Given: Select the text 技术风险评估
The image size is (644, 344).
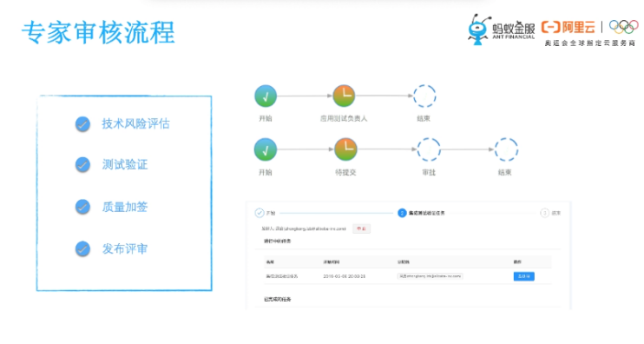Looking at the screenshot, I should pos(136,123).
